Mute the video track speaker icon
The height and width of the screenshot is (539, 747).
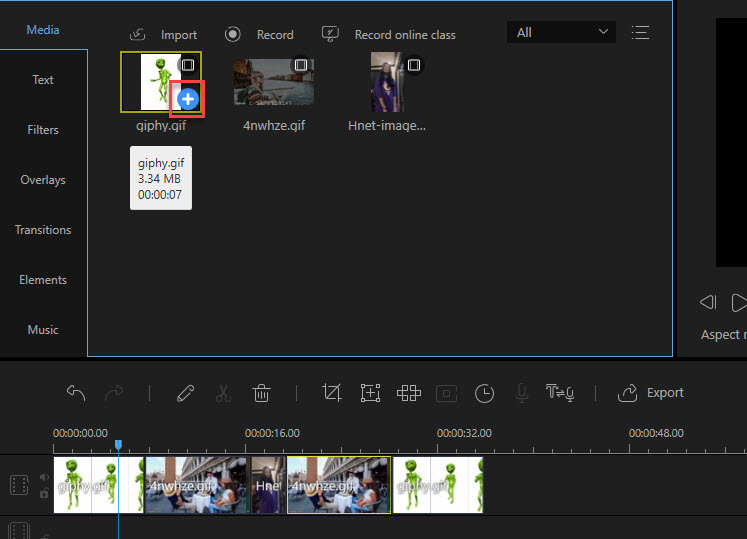click(44, 477)
